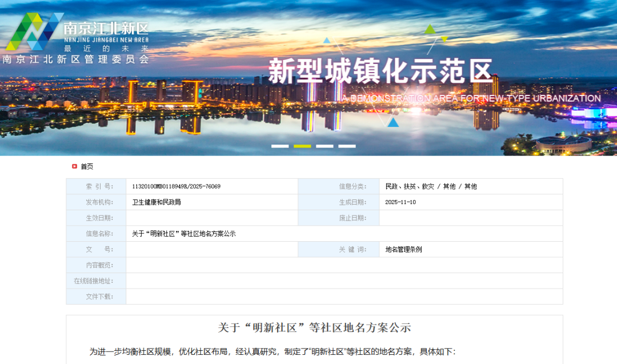
Task: Click the 索引号 label cell
Action: point(96,186)
